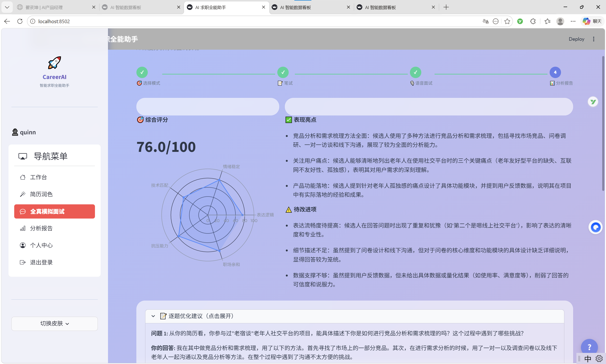This screenshot has width=606, height=364.
Task: Click the localhost:8502 address bar
Action: coord(54,21)
